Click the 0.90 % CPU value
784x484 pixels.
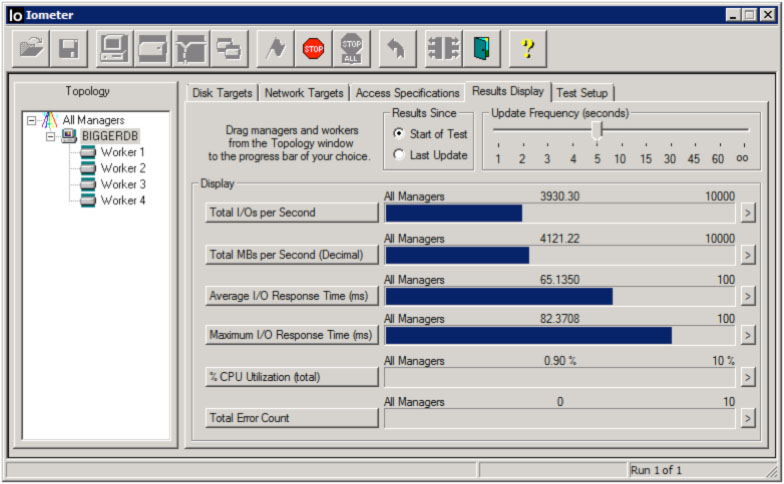560,360
